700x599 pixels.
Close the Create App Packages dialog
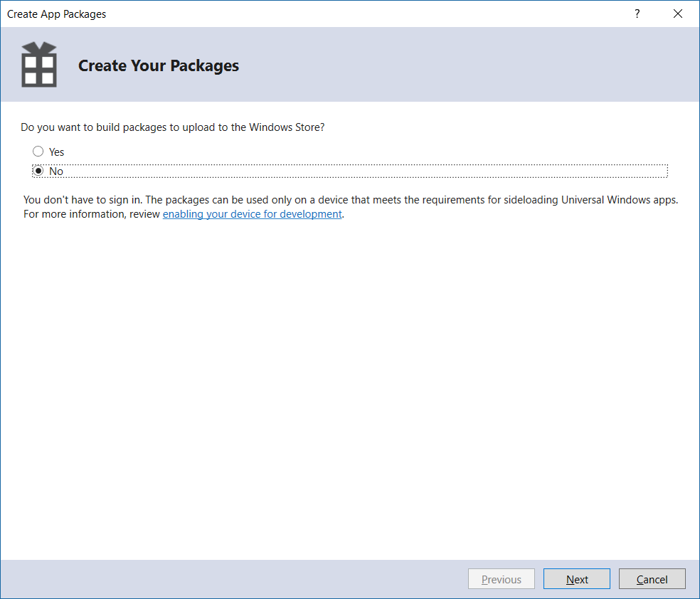677,14
